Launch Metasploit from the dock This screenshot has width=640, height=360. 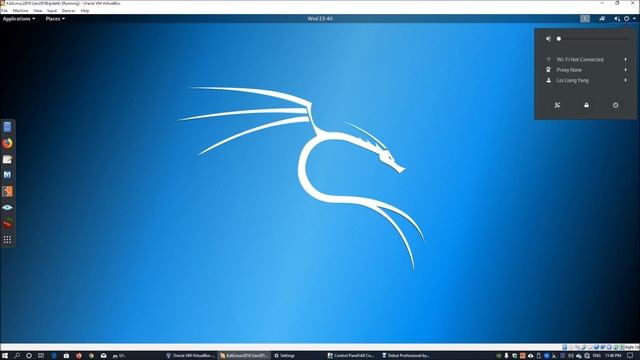coord(7,175)
